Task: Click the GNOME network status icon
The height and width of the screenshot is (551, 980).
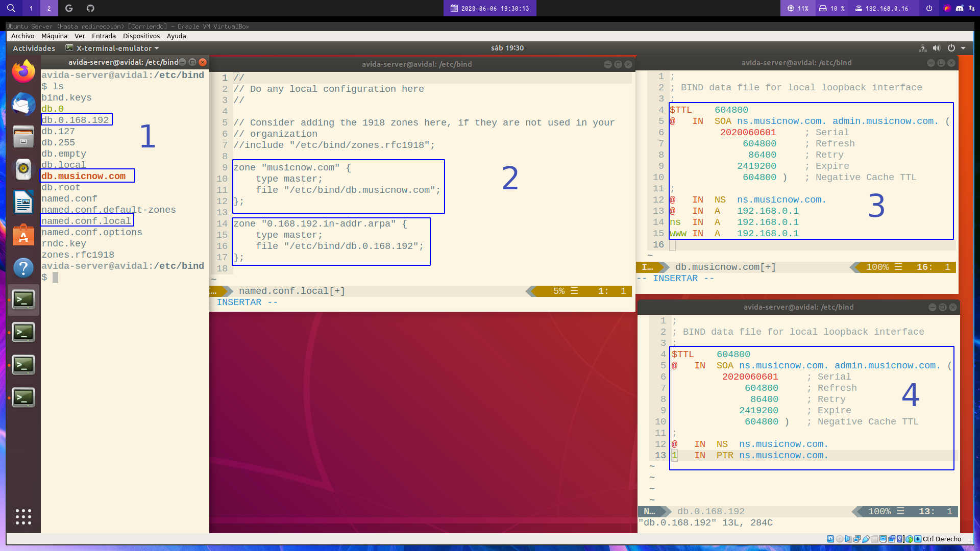Action: coord(923,48)
